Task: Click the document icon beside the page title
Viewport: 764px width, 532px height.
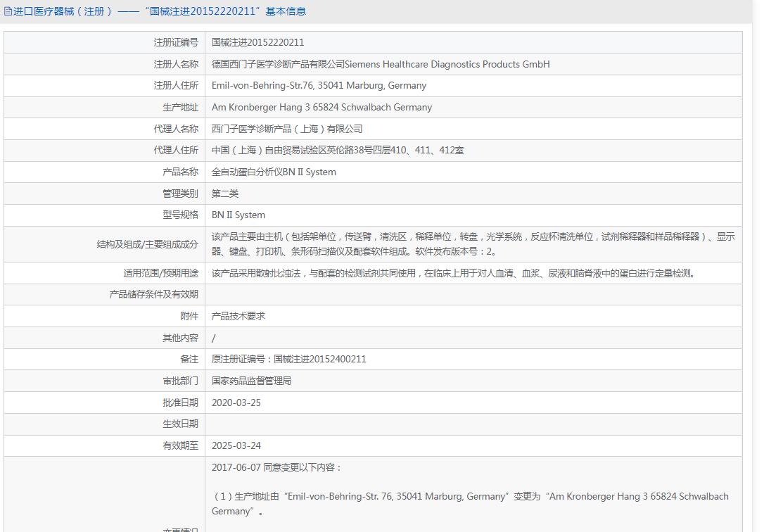Action: (8, 11)
